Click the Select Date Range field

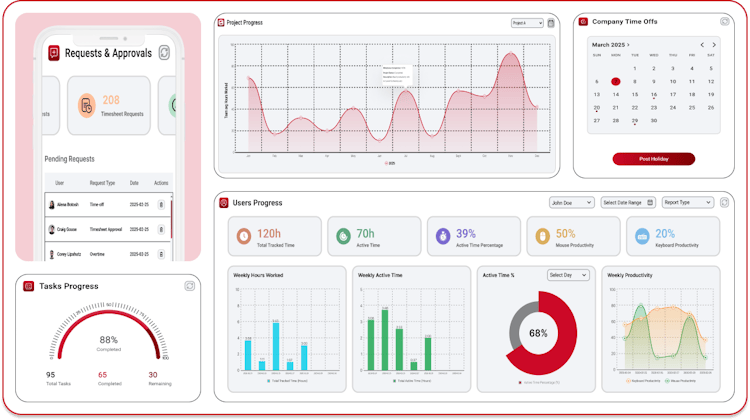click(x=628, y=202)
